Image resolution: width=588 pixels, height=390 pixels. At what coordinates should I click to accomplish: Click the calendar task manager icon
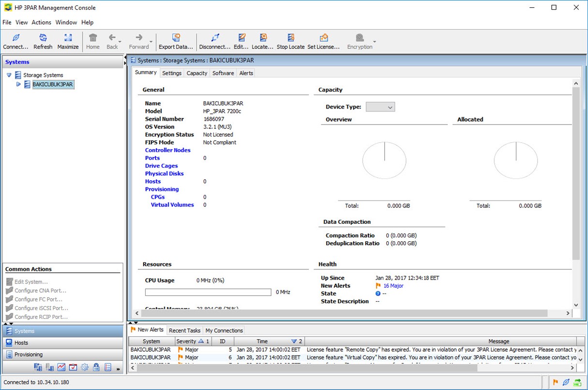point(73,367)
